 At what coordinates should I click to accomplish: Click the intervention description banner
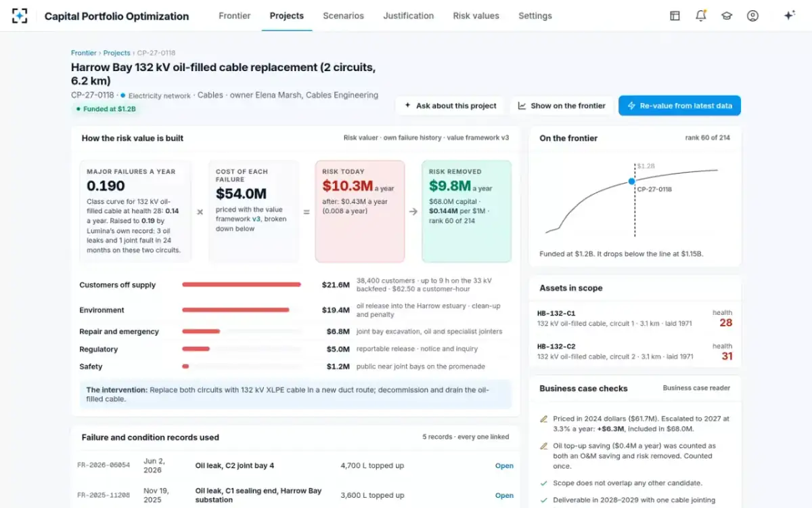pyautogui.click(x=296, y=394)
